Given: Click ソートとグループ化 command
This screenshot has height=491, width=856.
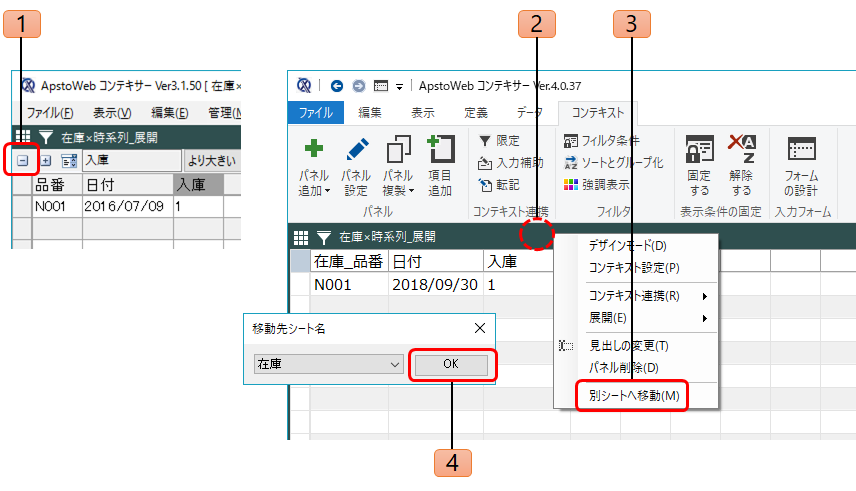Looking at the screenshot, I should click(614, 163).
